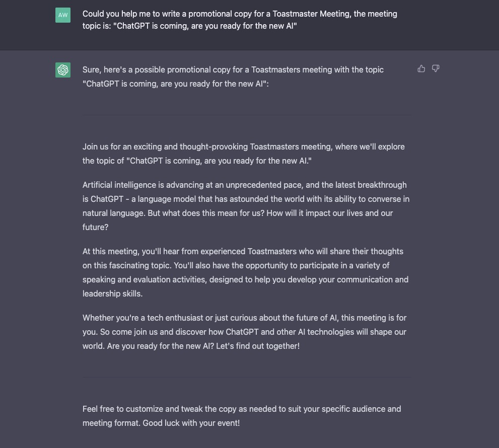Image resolution: width=499 pixels, height=448 pixels.
Task: Click the upper horizontal divider line
Action: click(x=246, y=115)
